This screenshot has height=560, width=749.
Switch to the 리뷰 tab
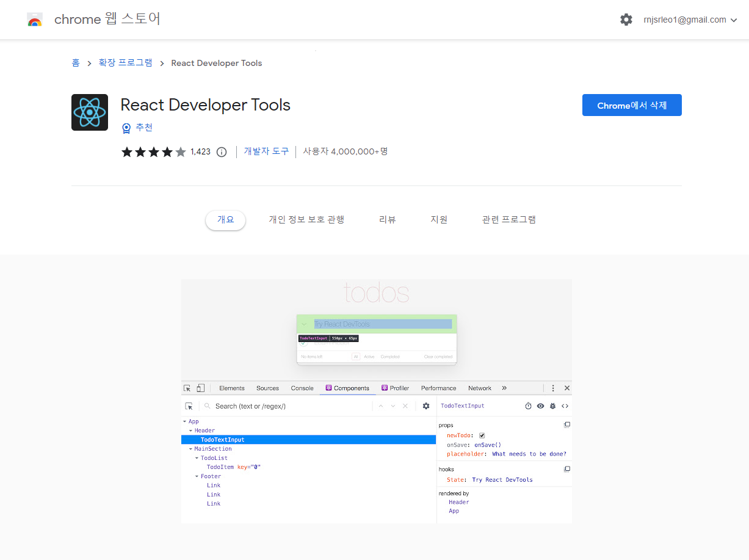[x=388, y=220]
